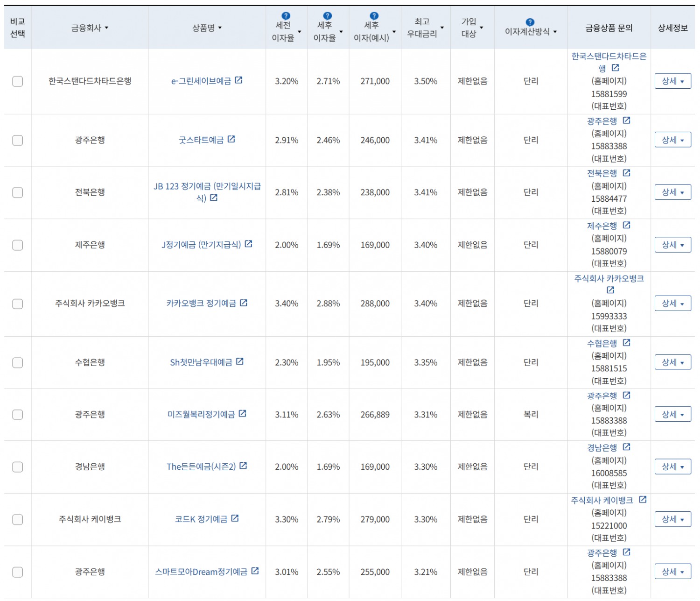Check the compare box for 미즈월복리정기예금 row

tap(18, 415)
